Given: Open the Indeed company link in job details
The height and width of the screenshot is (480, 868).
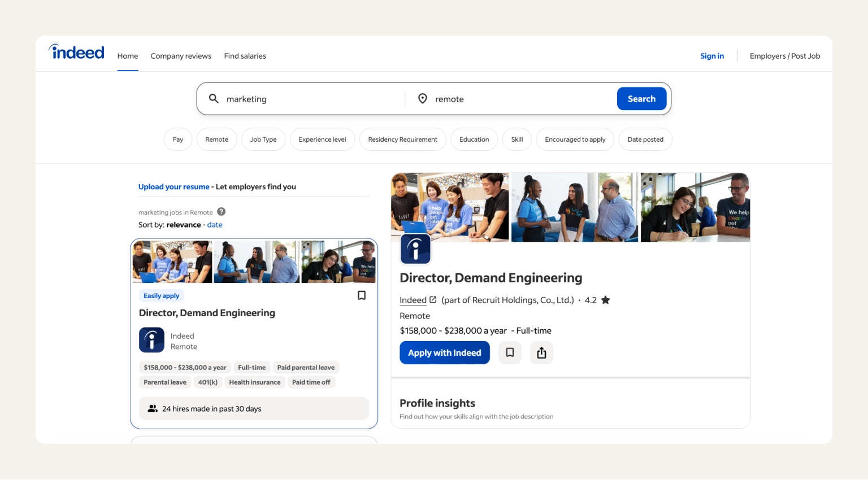Looking at the screenshot, I should coord(413,300).
